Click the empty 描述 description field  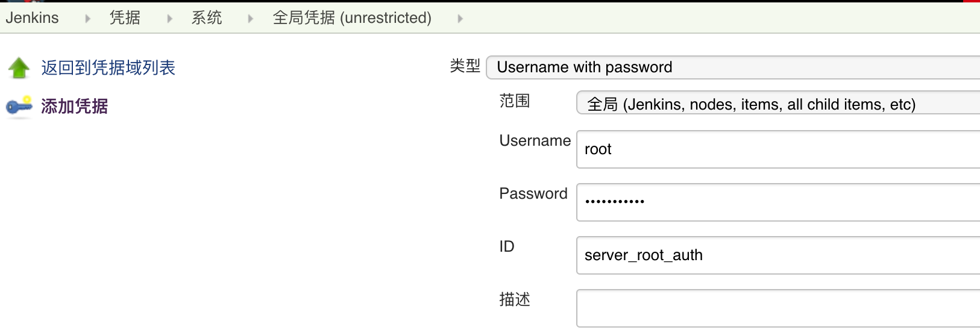pyautogui.click(x=777, y=308)
